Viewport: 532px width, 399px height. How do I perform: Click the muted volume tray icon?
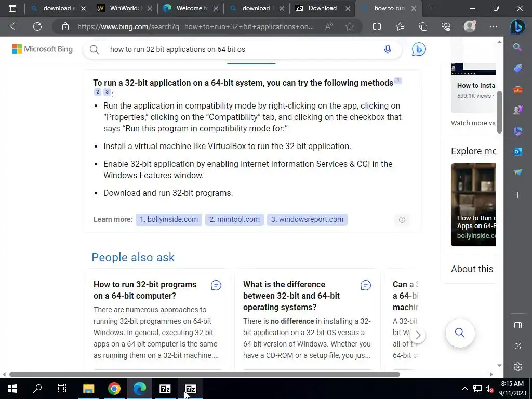coord(489,389)
